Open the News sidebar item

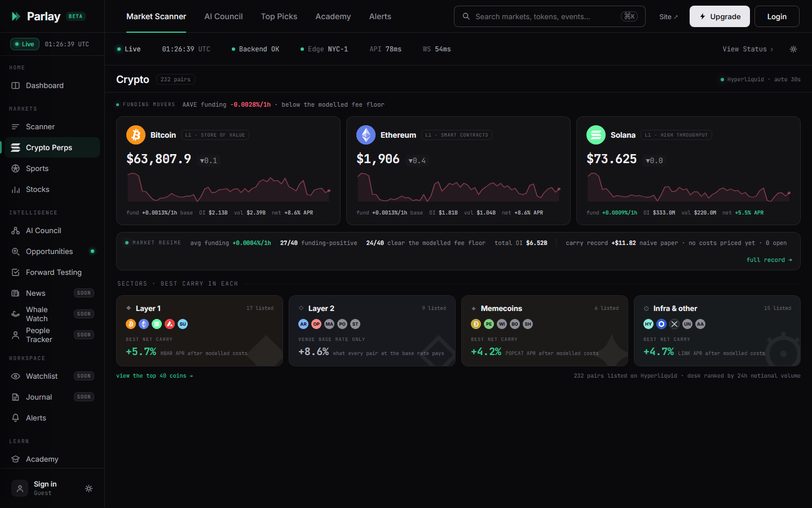[x=52, y=294]
